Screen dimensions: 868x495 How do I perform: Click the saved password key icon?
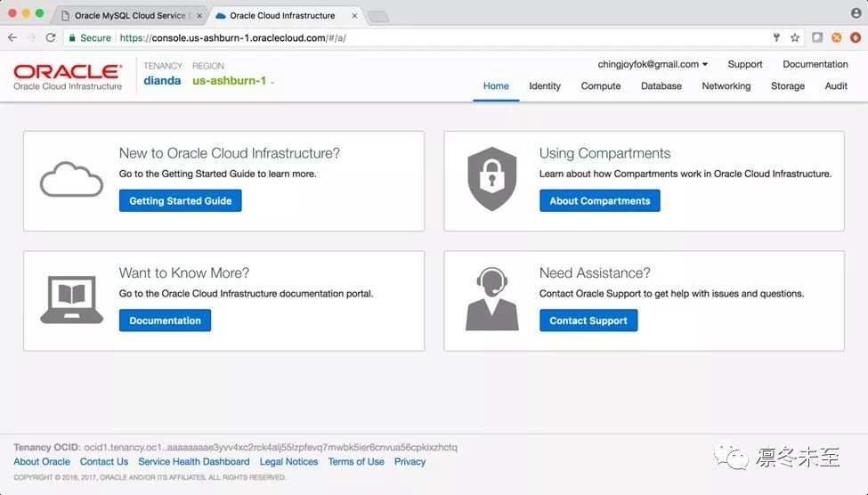click(776, 37)
